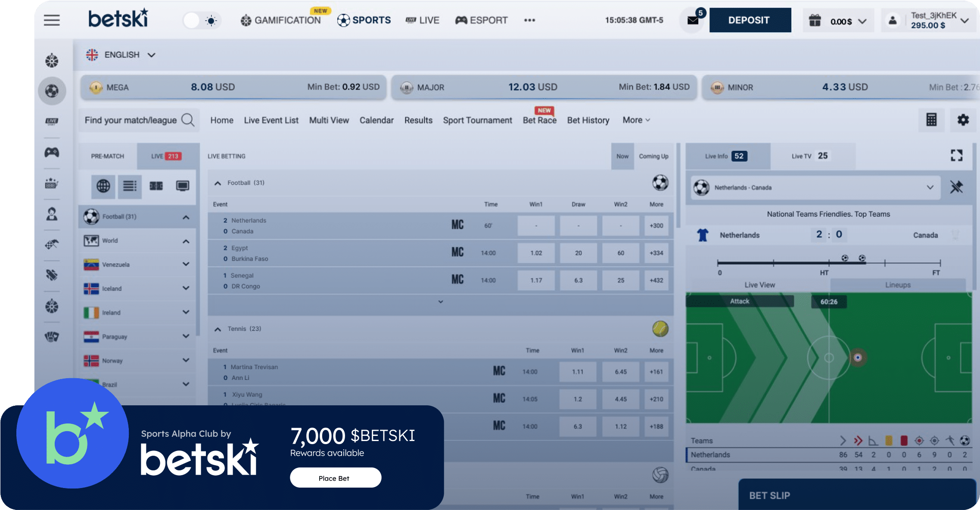This screenshot has width=980, height=510.
Task: Open the messages envelope icon
Action: click(693, 20)
